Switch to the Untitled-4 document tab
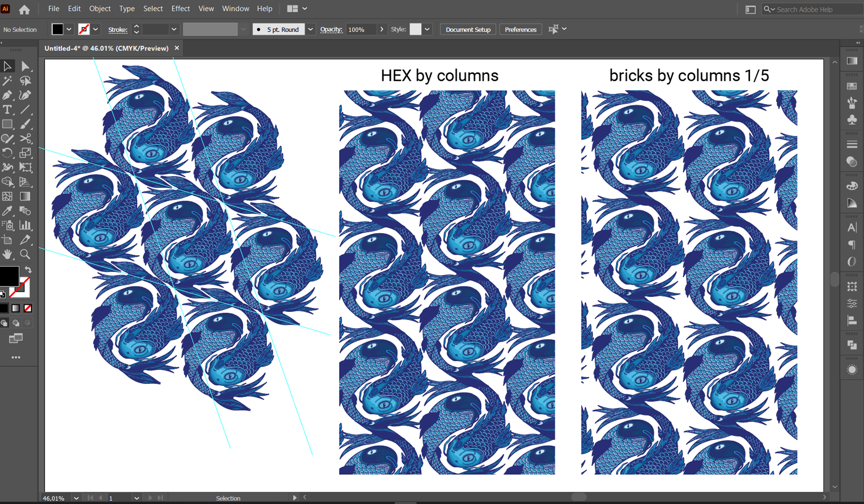 click(x=106, y=48)
